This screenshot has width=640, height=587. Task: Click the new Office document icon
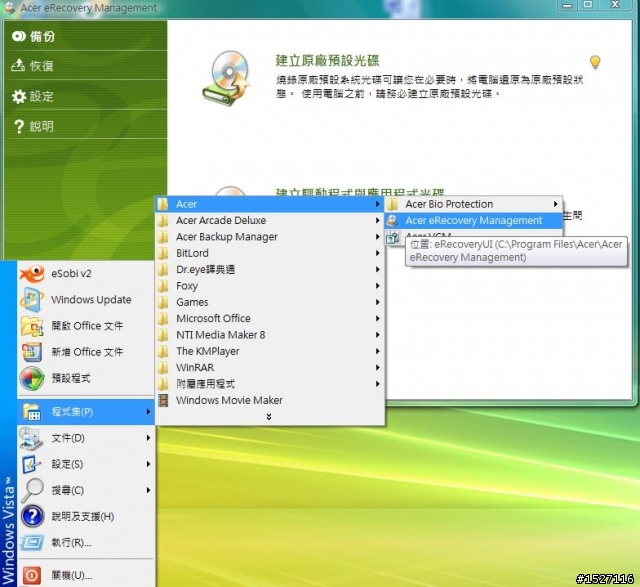click(32, 352)
